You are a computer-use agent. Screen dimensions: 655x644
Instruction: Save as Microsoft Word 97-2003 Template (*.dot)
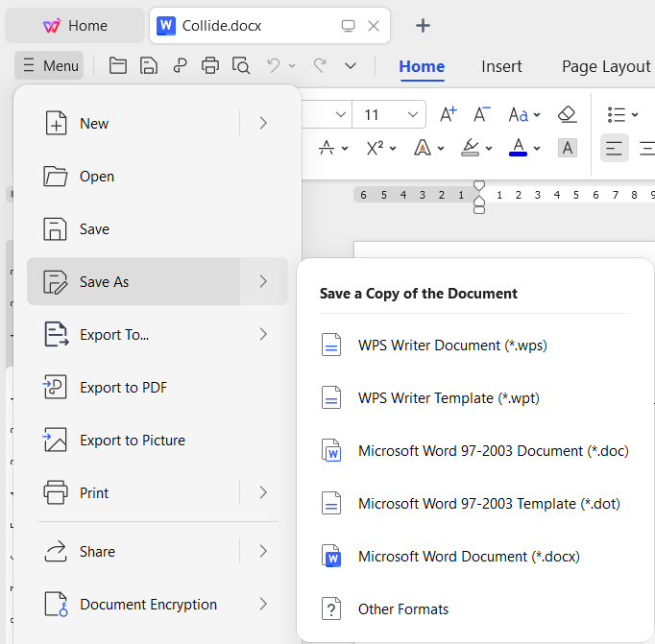point(475,503)
